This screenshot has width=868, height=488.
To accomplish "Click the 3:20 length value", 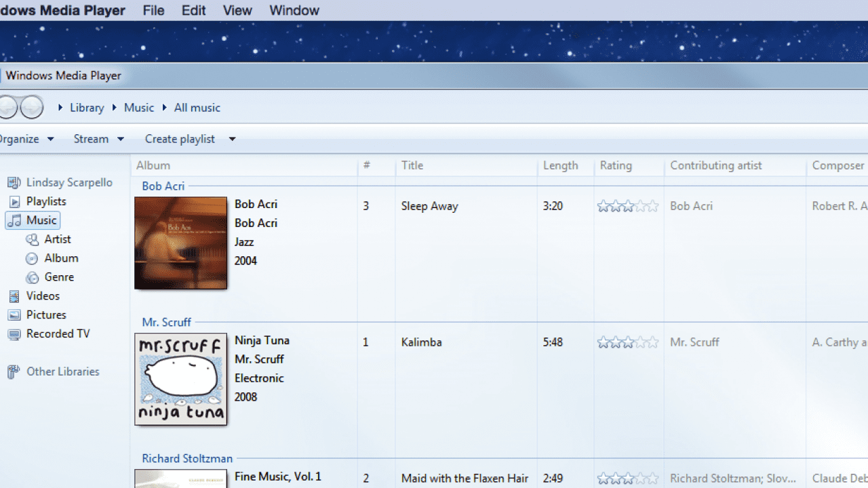I will click(553, 206).
